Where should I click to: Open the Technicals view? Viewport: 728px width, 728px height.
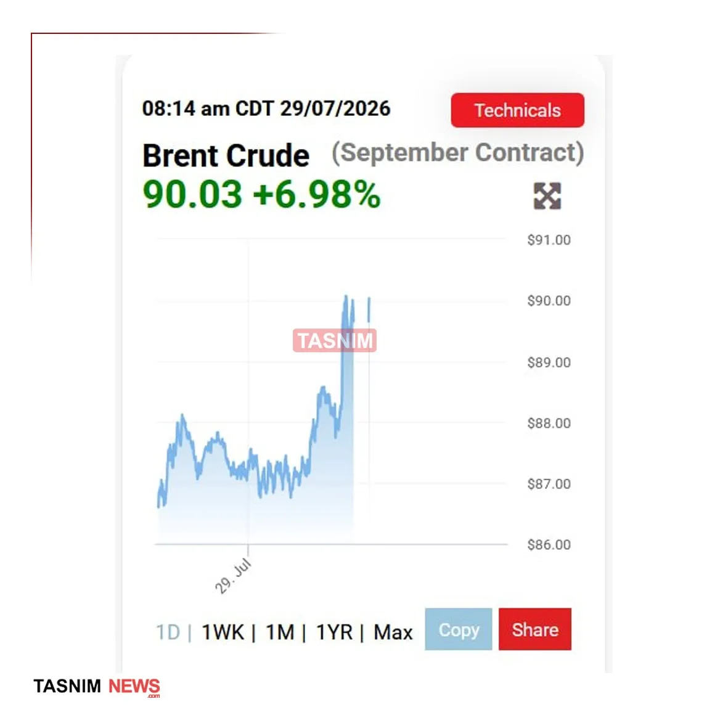click(x=517, y=110)
